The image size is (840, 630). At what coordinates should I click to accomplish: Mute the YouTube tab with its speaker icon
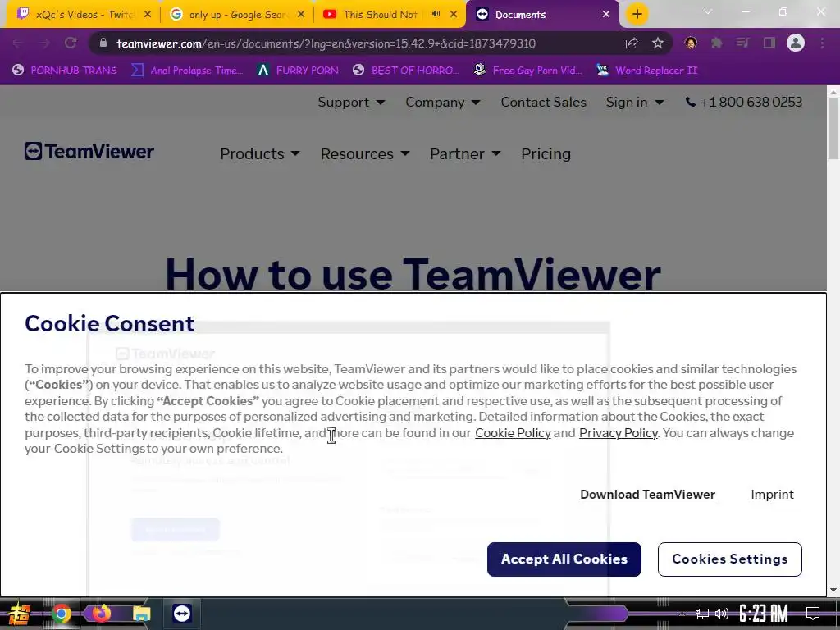(x=436, y=14)
